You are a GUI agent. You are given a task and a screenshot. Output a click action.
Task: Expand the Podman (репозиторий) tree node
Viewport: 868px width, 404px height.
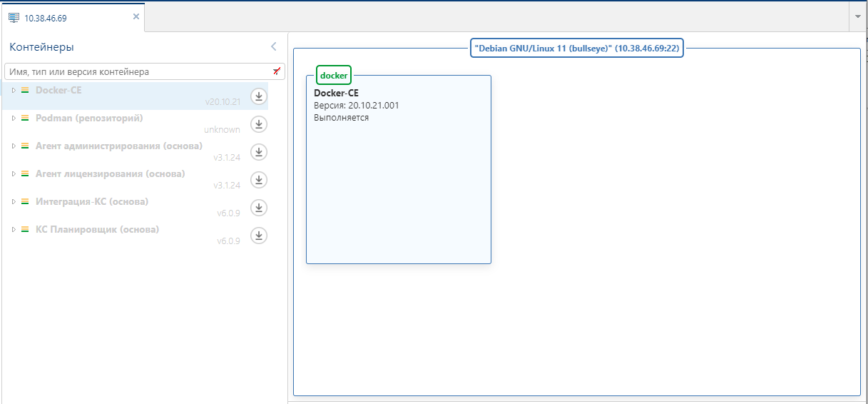tap(14, 118)
